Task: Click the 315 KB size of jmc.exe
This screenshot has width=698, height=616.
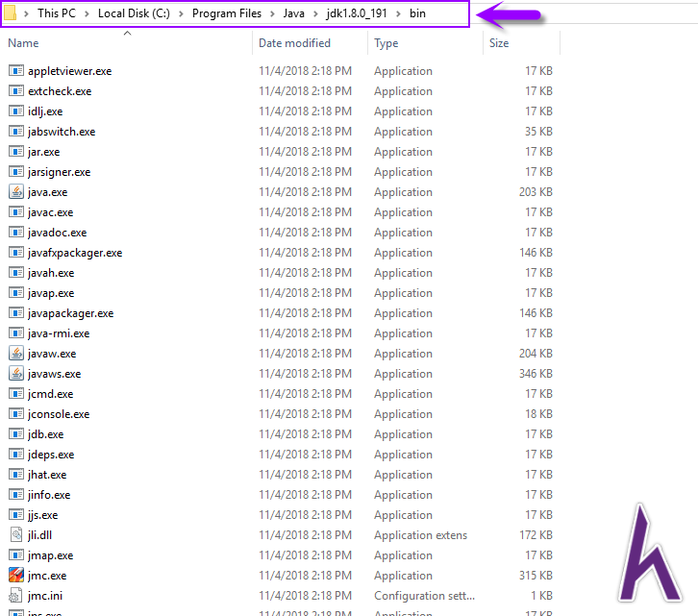Action: coord(536,575)
